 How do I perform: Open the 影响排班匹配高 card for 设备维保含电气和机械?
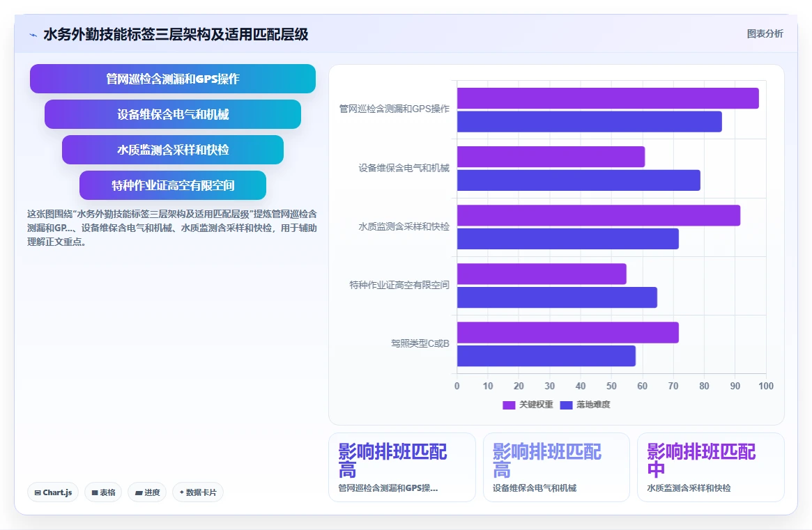pos(556,467)
